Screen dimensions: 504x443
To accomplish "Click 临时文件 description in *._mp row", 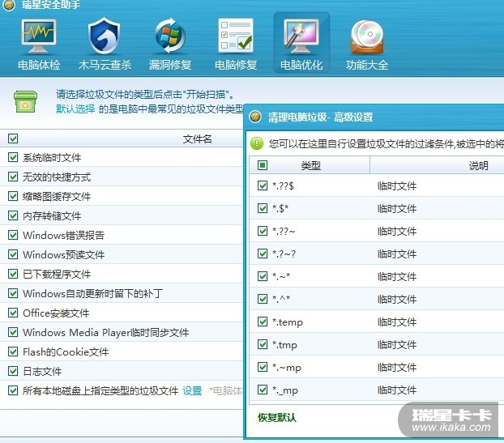I will (x=397, y=390).
